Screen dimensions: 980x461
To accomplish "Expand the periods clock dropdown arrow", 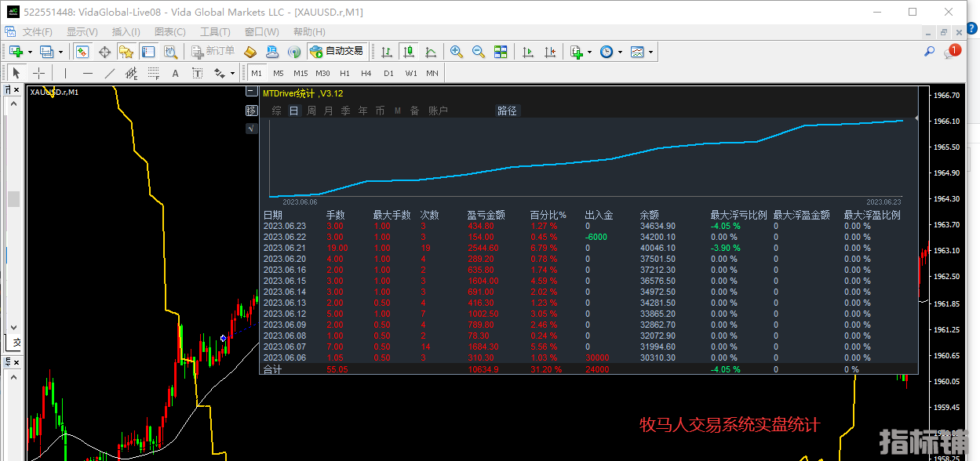I will click(620, 52).
